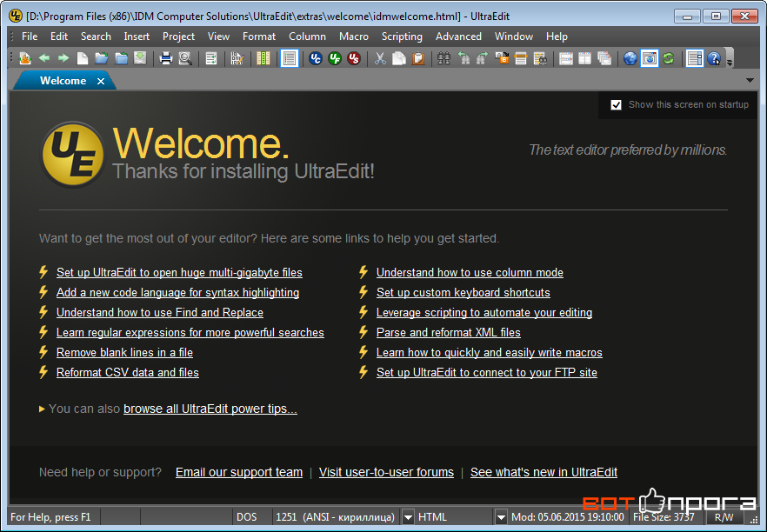Click See what's new in UltraEdit
This screenshot has width=767, height=532.
point(544,472)
